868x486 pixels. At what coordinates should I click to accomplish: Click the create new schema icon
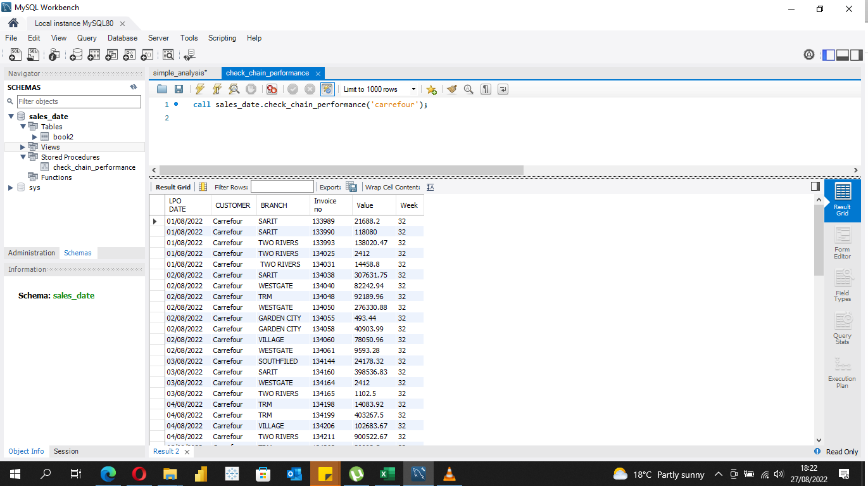click(x=76, y=54)
